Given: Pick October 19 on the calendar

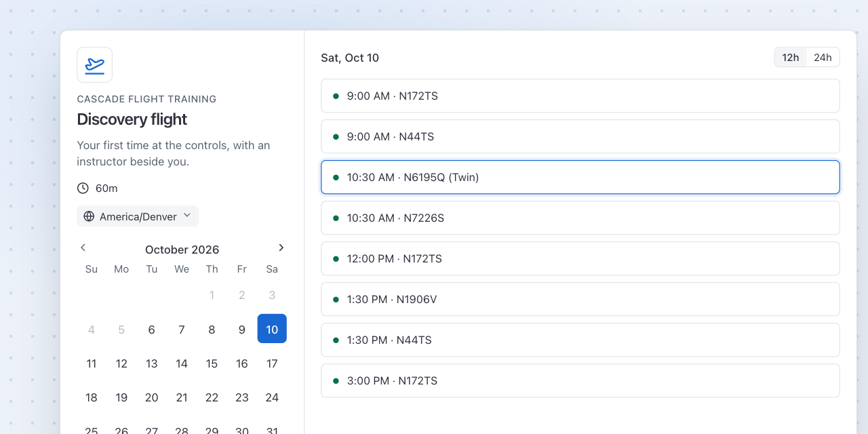Looking at the screenshot, I should [x=121, y=397].
